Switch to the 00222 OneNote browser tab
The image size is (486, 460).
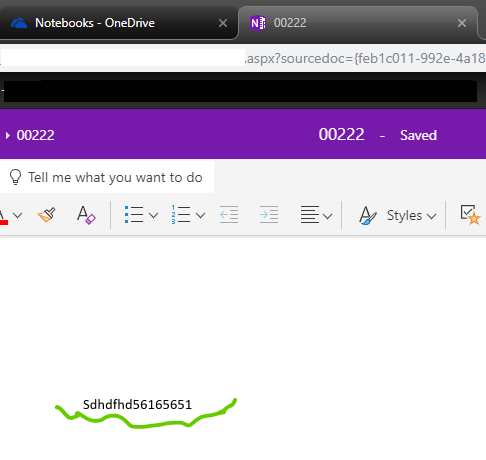tap(358, 23)
